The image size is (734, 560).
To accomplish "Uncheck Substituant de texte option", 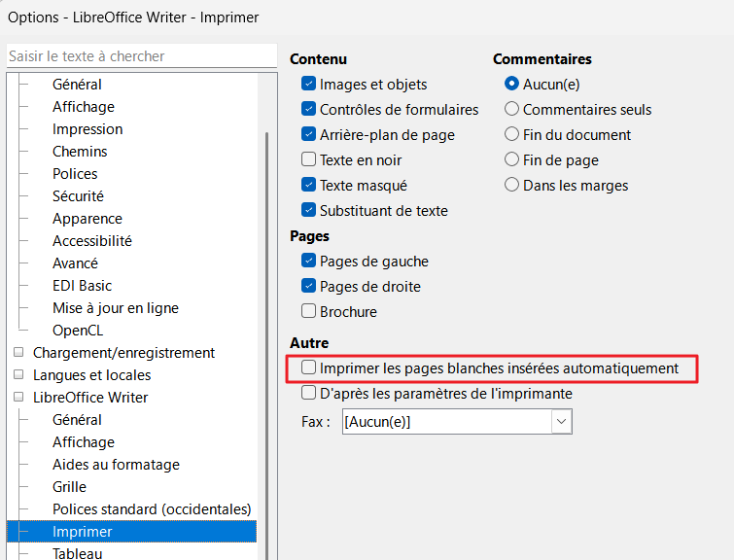I will (308, 210).
